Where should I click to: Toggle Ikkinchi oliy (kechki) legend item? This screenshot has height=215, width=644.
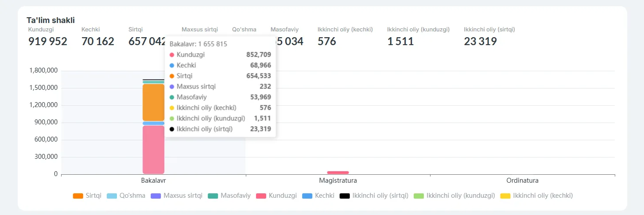coord(536,196)
